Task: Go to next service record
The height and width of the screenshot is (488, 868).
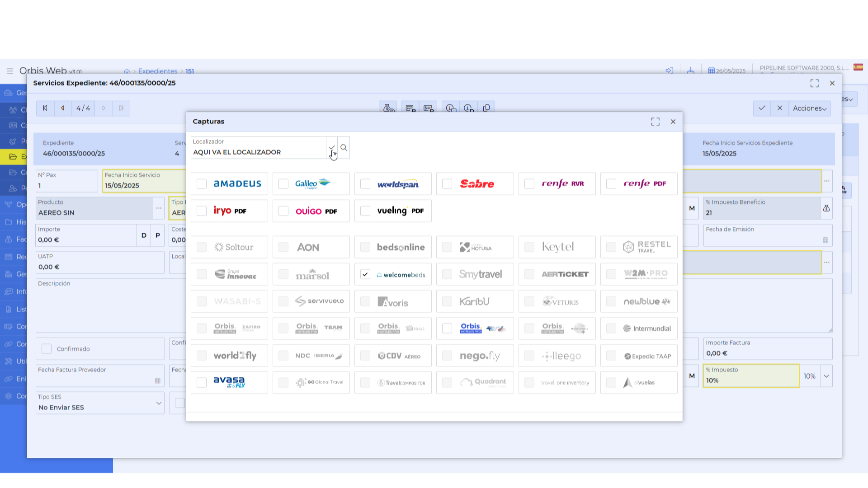Action: click(104, 108)
